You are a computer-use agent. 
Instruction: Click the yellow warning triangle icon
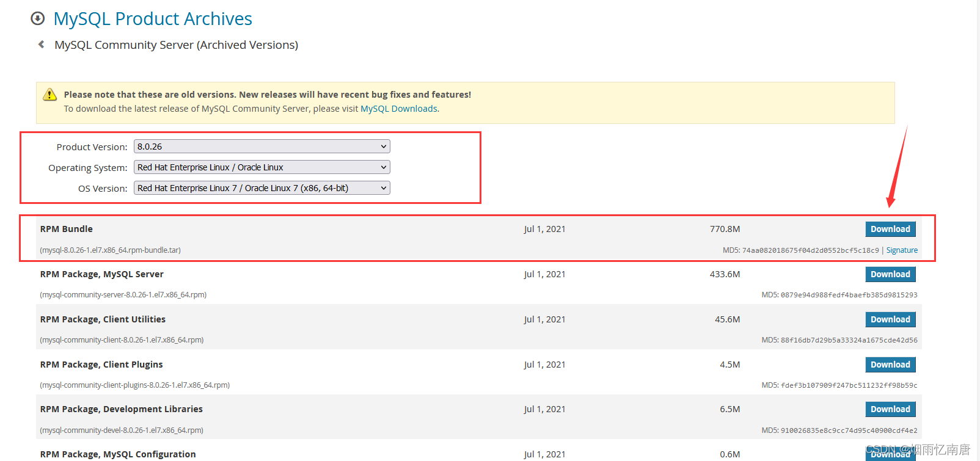49,95
